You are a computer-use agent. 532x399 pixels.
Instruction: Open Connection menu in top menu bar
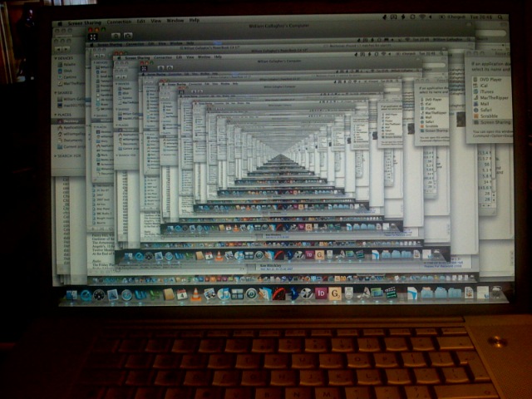click(119, 22)
